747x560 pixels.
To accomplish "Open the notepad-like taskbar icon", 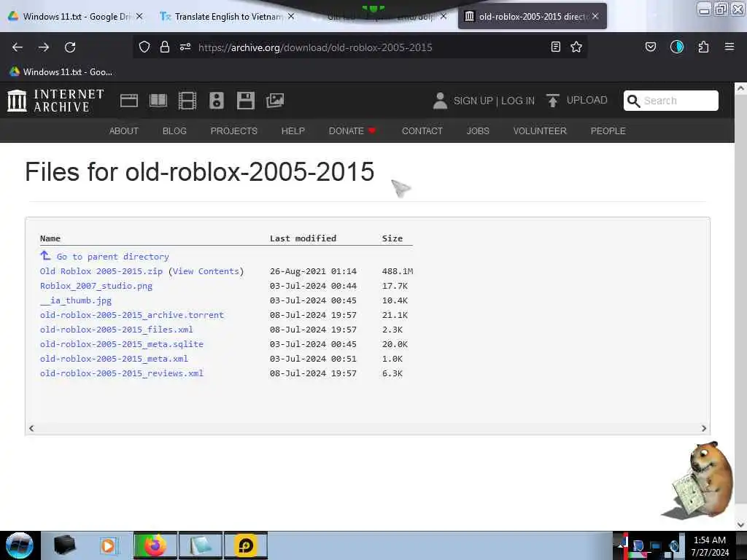I will (201, 545).
